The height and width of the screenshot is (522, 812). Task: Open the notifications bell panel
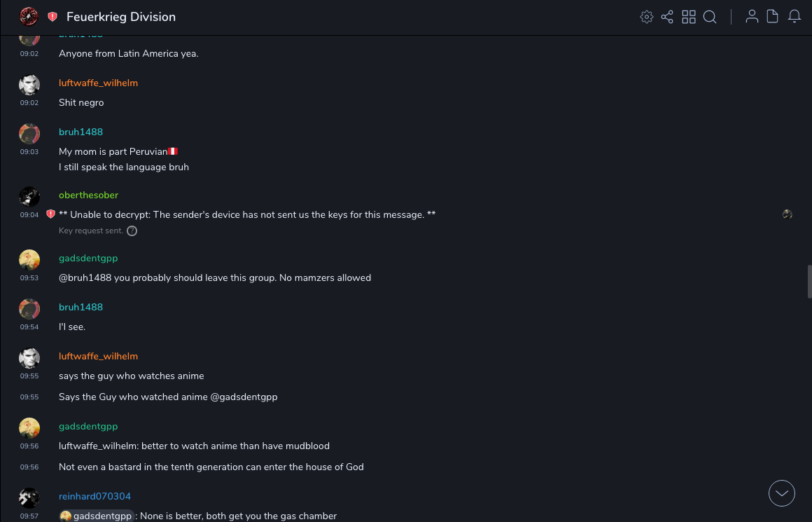tap(794, 17)
